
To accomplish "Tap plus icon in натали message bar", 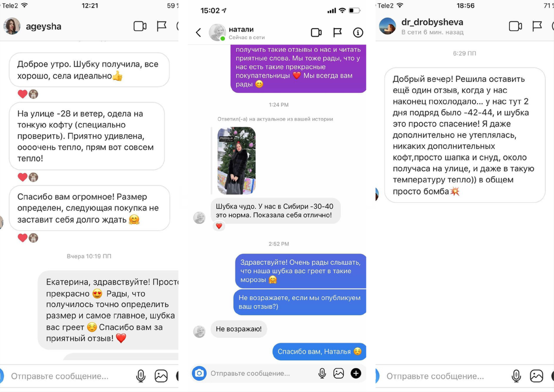I will pos(356,373).
